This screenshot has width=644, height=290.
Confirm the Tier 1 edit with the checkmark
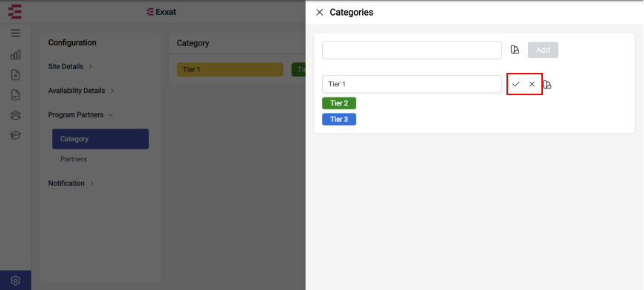pyautogui.click(x=516, y=84)
